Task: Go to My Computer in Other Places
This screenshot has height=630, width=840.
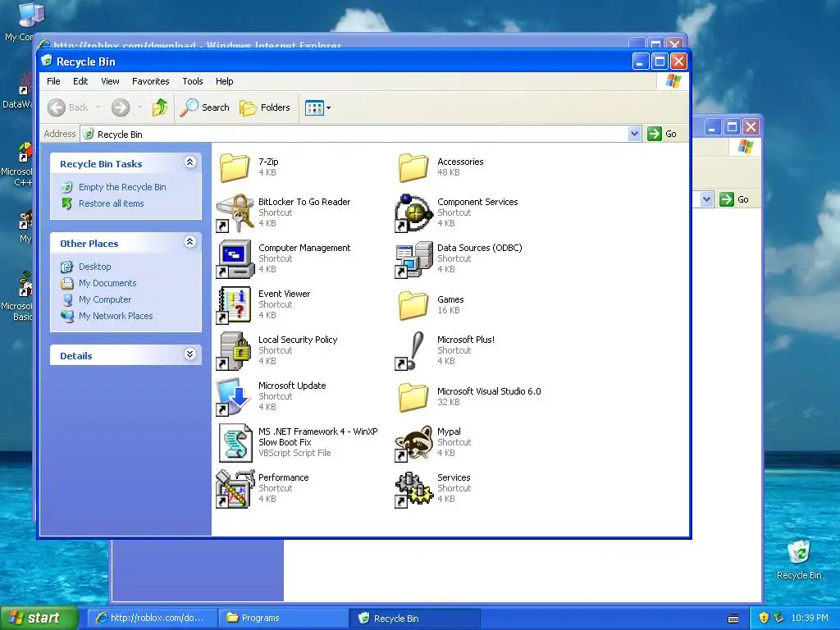Action: pos(104,299)
